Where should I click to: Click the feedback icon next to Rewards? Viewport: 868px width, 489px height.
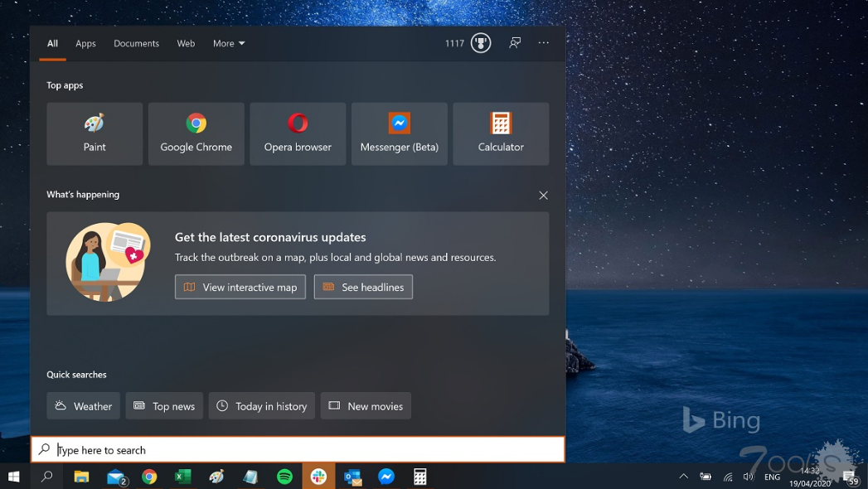515,42
